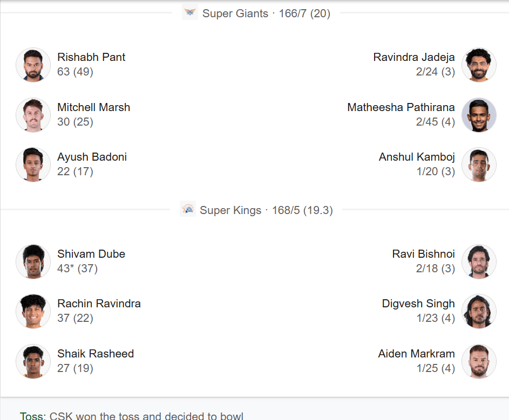Open the Shivam Dube name link

91,254
